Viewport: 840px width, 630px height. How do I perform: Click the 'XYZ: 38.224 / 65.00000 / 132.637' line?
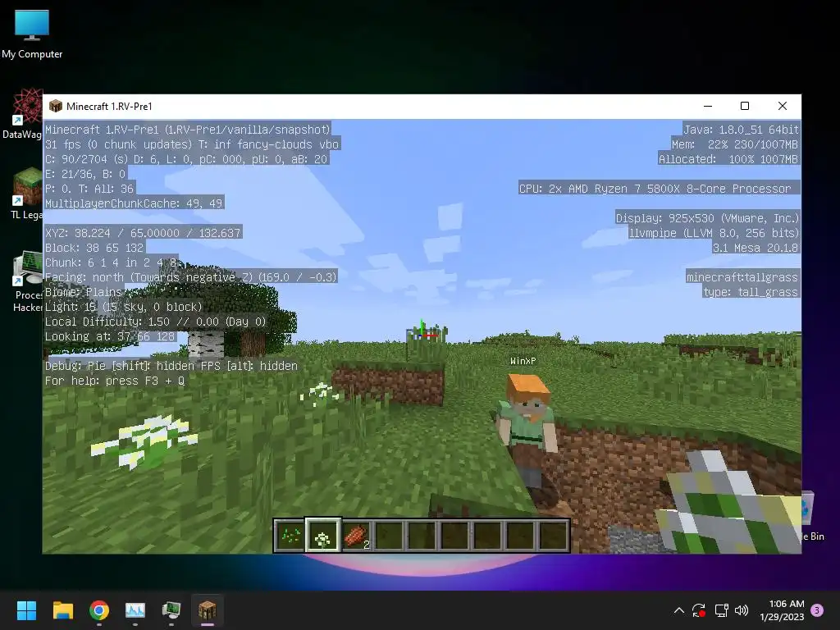point(143,233)
